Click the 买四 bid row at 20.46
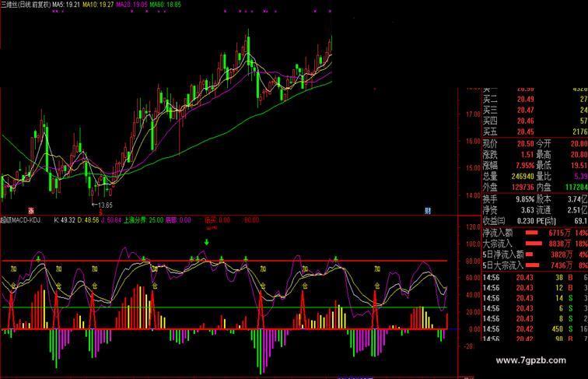Image resolution: width=588 pixels, height=379 pixels. point(535,121)
